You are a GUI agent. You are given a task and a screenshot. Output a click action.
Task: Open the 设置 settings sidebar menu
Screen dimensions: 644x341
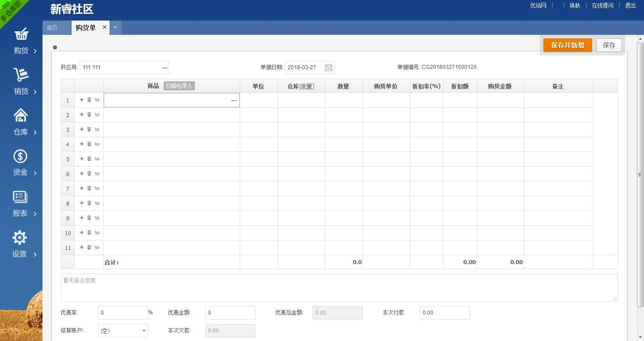click(21, 244)
